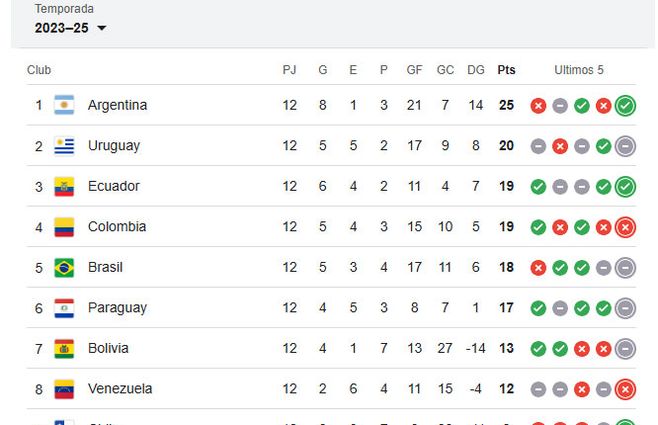Click the Uruguay flag icon
The image size is (658, 425).
(64, 146)
